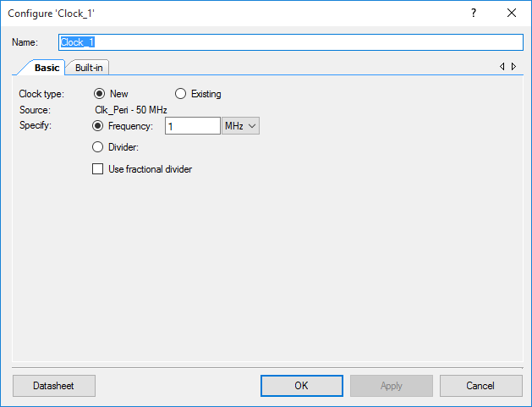
Task: Open the Datasheet
Action: (x=54, y=386)
